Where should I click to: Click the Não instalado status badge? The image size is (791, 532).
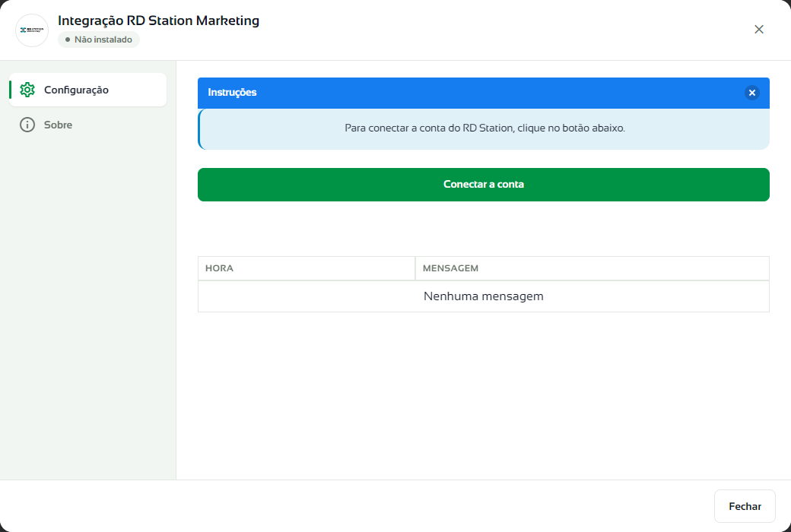click(x=99, y=40)
